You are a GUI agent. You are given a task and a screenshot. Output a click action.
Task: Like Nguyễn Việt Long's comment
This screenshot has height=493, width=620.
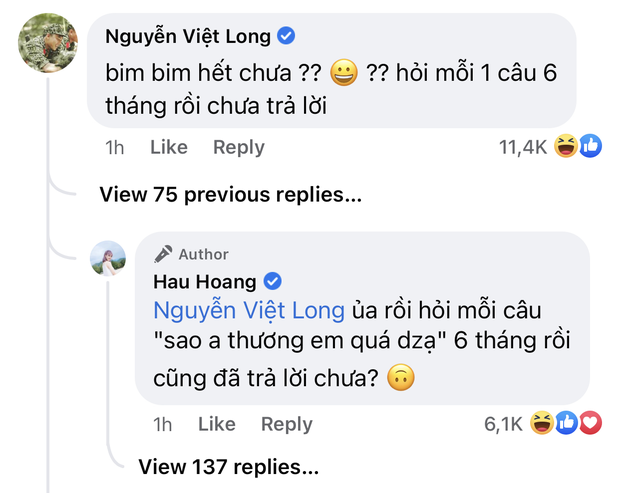(168, 147)
